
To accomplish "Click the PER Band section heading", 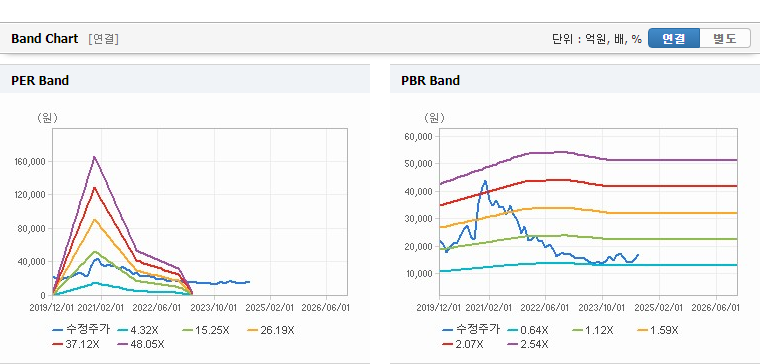I will (x=40, y=80).
